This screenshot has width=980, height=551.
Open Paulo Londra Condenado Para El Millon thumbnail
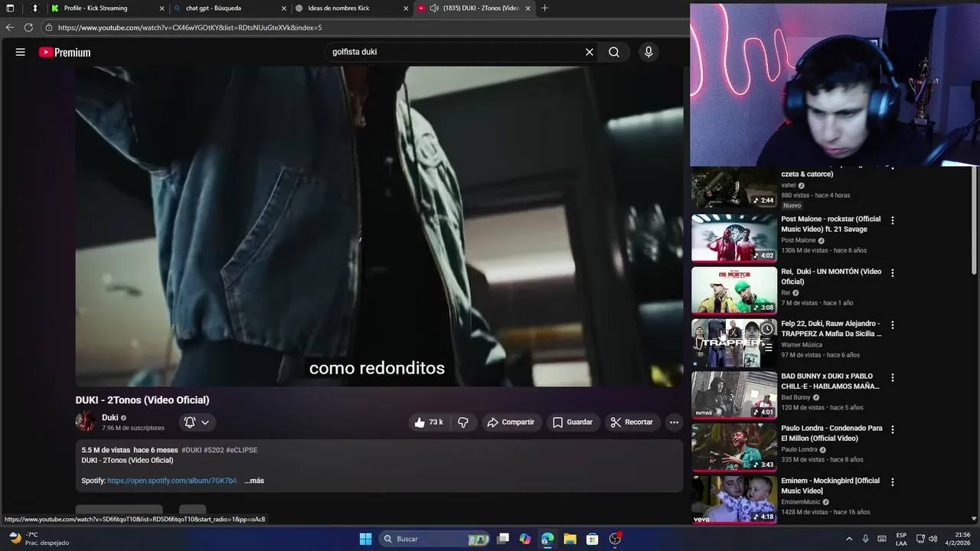[734, 447]
